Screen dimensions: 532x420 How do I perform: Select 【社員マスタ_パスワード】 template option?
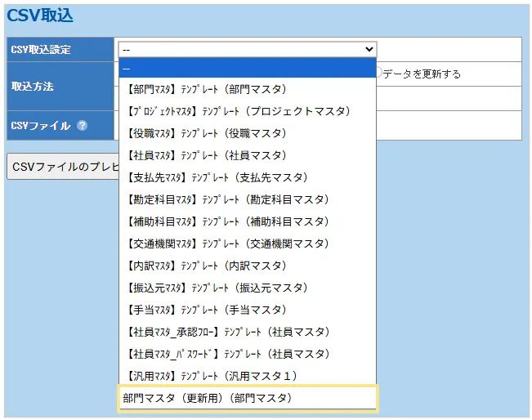(247, 354)
